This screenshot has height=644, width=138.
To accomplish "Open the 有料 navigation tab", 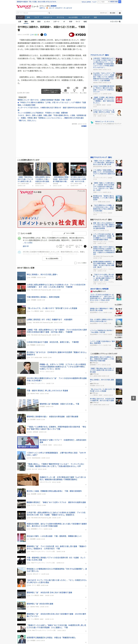I will pos(95,17).
